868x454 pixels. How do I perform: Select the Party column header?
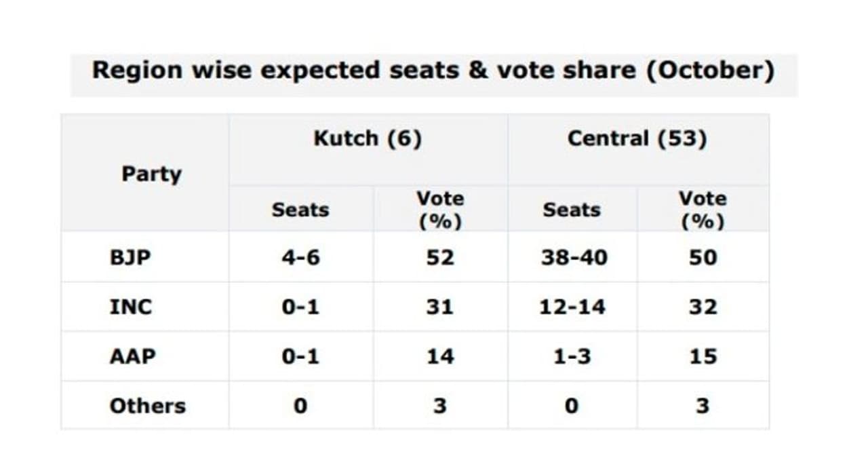(151, 174)
